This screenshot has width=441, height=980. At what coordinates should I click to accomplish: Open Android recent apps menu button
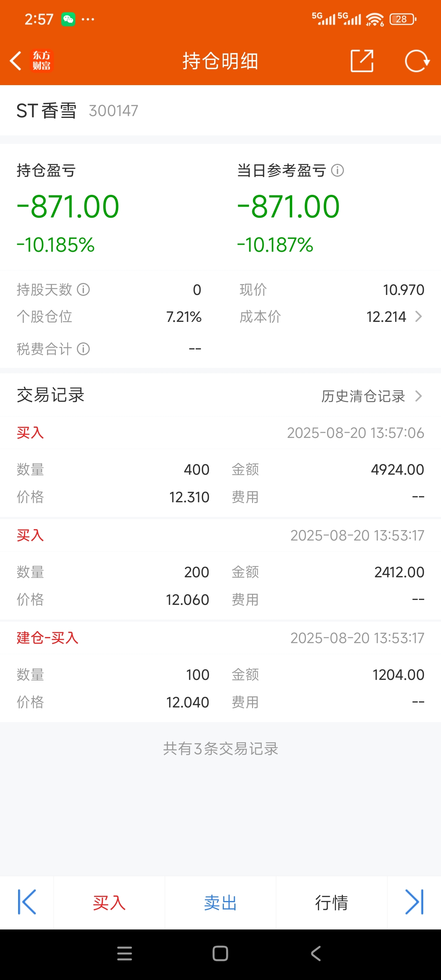pos(124,953)
